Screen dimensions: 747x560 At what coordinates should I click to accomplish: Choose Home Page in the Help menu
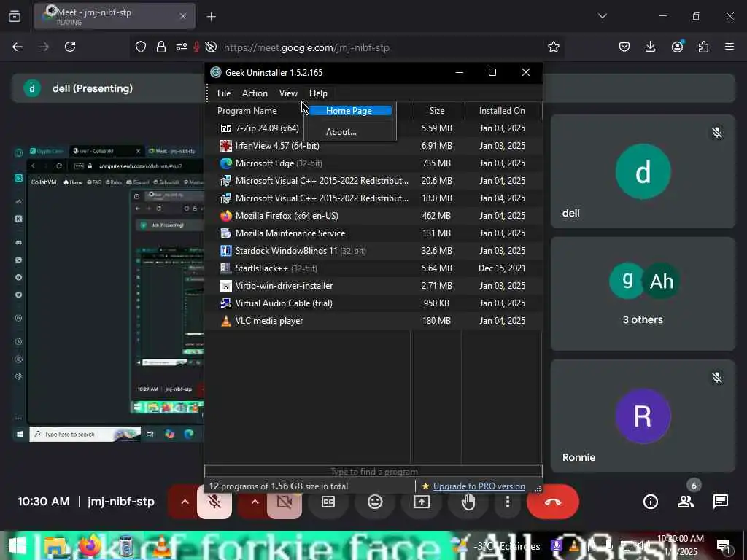click(349, 111)
